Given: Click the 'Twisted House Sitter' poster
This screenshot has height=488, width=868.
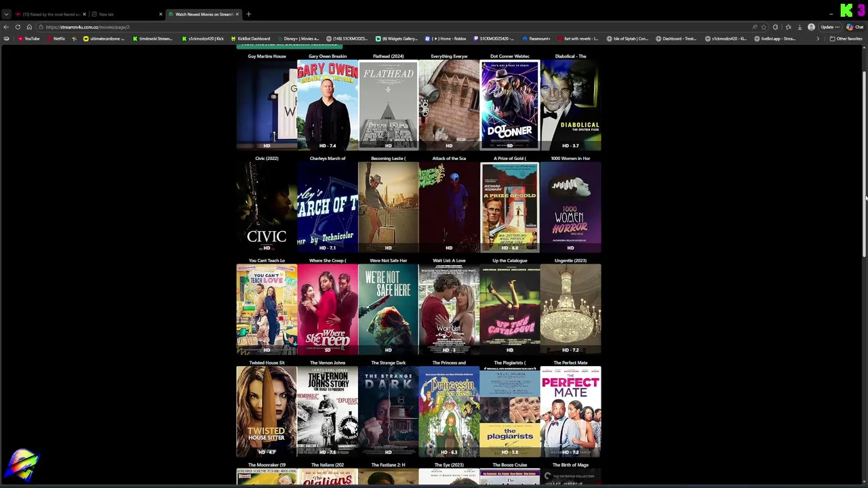Looking at the screenshot, I should coord(267,411).
